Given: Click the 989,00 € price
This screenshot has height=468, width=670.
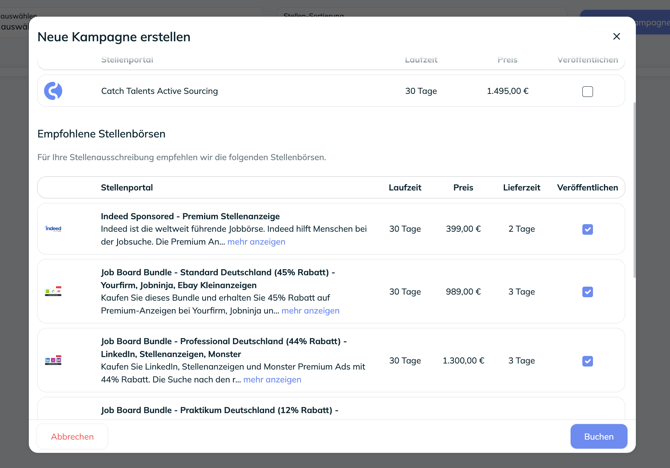Looking at the screenshot, I should tap(463, 292).
